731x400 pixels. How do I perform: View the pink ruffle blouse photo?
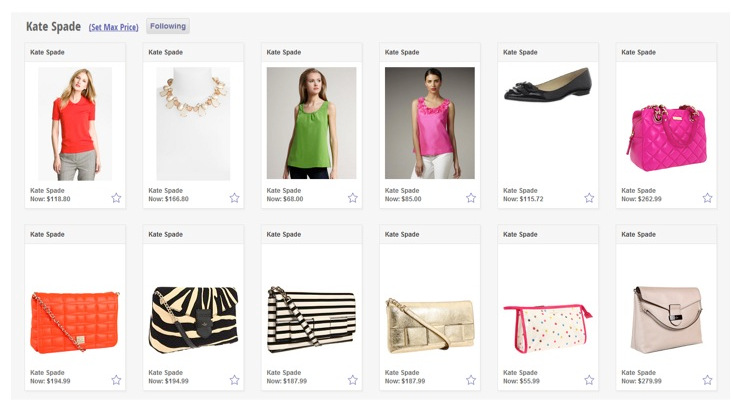[430, 123]
